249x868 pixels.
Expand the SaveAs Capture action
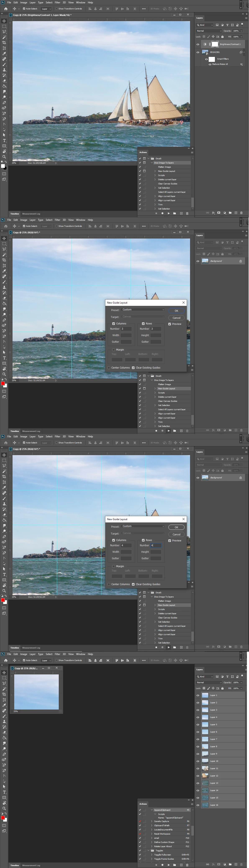[x=152, y=821]
